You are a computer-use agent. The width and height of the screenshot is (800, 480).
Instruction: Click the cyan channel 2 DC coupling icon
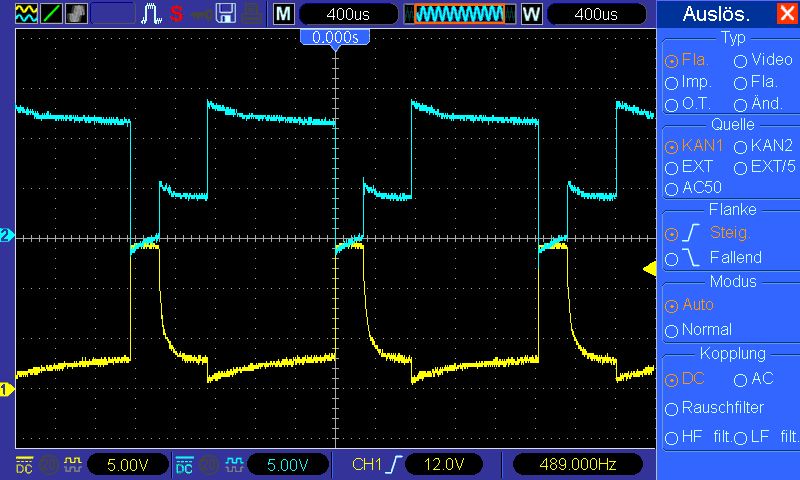coord(184,465)
